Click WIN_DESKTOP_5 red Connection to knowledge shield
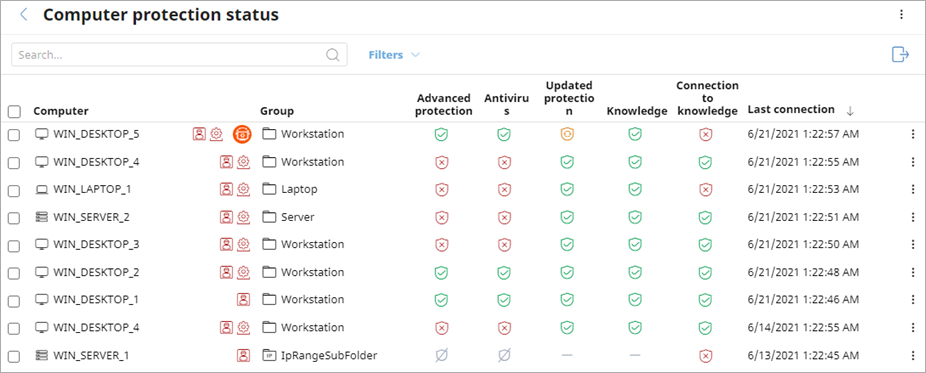Image resolution: width=926 pixels, height=373 pixels. (x=705, y=135)
